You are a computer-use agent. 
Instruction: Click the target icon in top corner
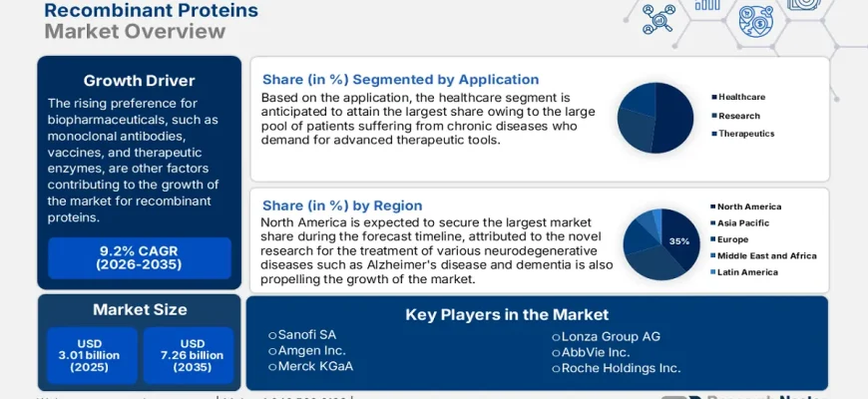point(803,4)
